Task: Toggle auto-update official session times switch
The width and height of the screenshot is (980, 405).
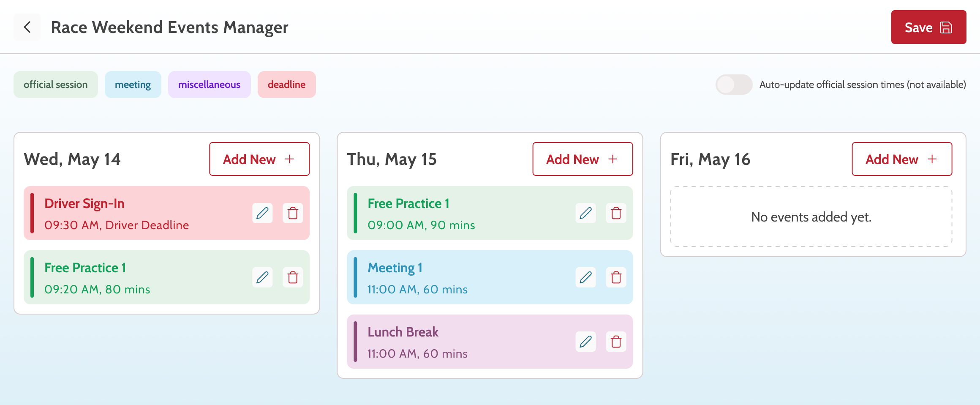Action: pyautogui.click(x=734, y=85)
